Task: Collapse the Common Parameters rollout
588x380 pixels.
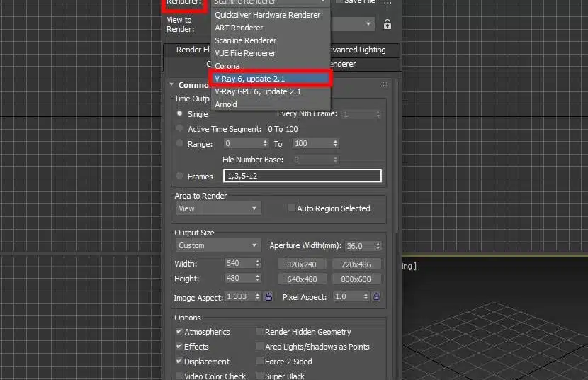Action: point(171,85)
